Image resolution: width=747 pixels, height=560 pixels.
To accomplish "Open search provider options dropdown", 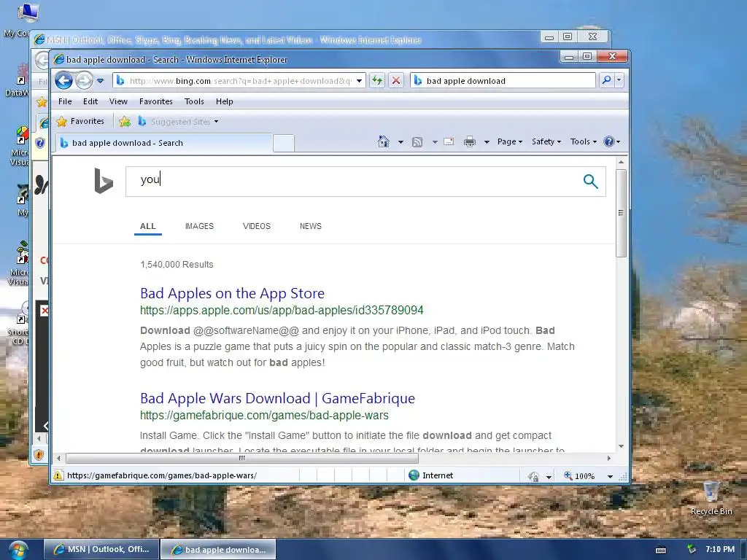I will pos(619,80).
